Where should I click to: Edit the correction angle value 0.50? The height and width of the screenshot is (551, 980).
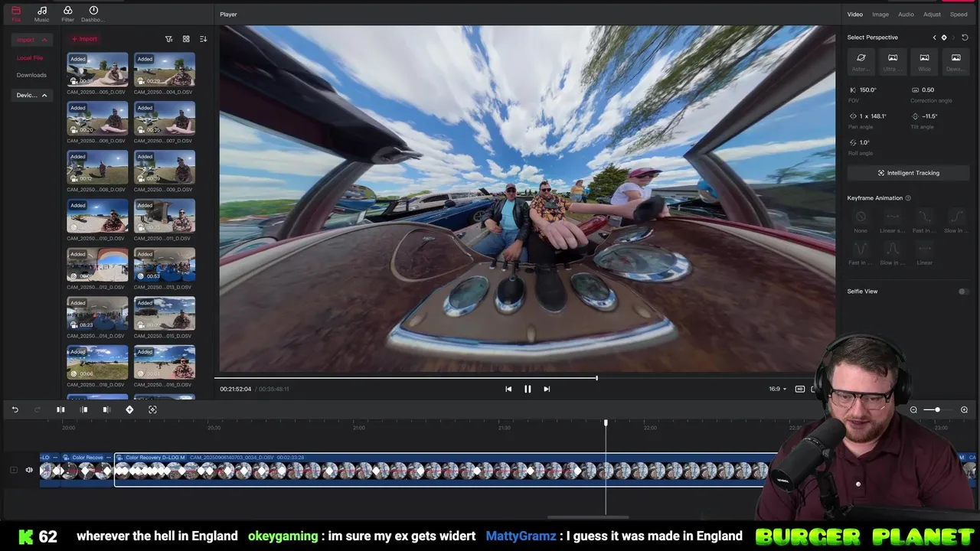(928, 90)
